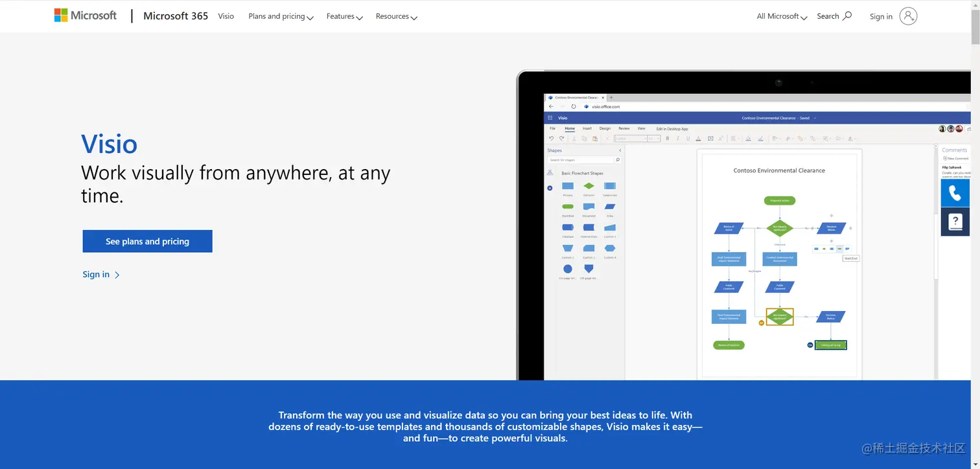Click the Removal of Condition node
Viewport: 980px width, 469px height.
pyautogui.click(x=729, y=345)
